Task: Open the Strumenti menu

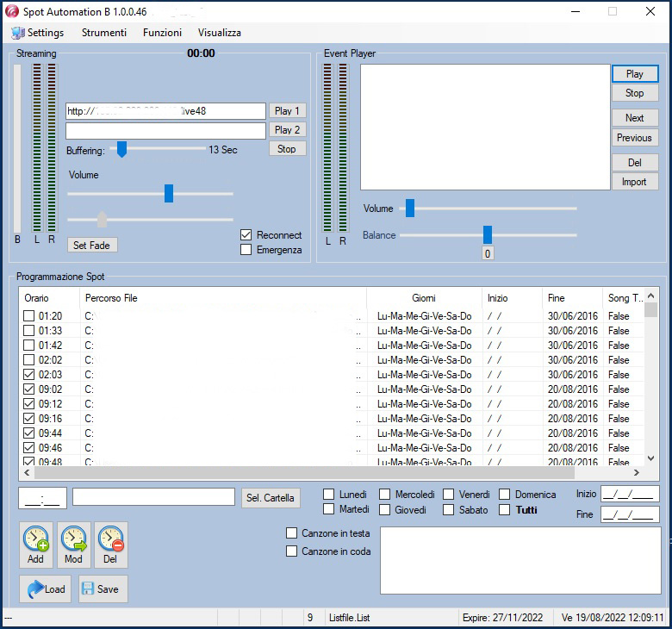Action: click(x=104, y=33)
